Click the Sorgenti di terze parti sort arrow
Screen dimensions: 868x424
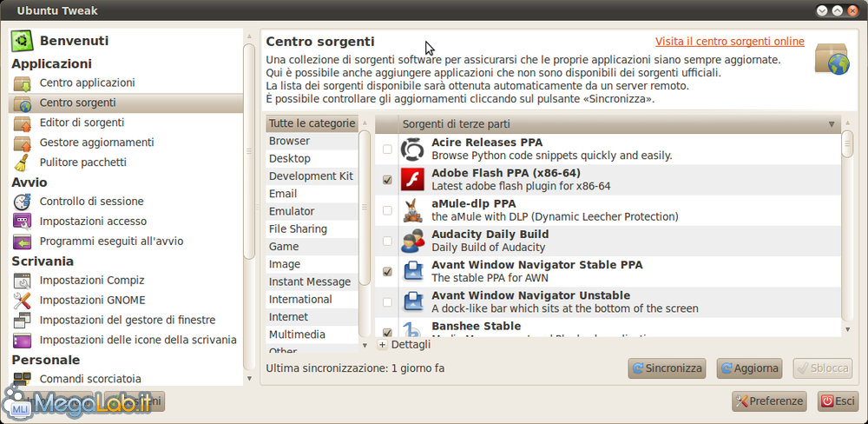click(x=832, y=124)
